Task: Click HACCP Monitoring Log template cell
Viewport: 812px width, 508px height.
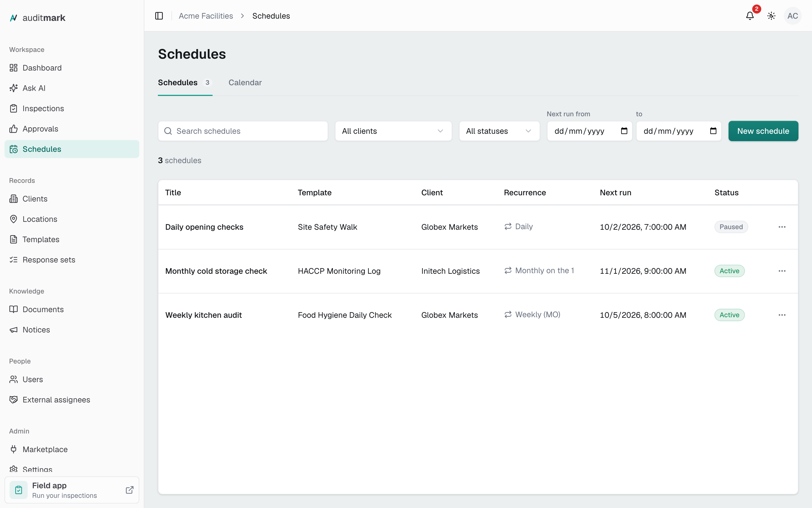Action: pos(339,271)
